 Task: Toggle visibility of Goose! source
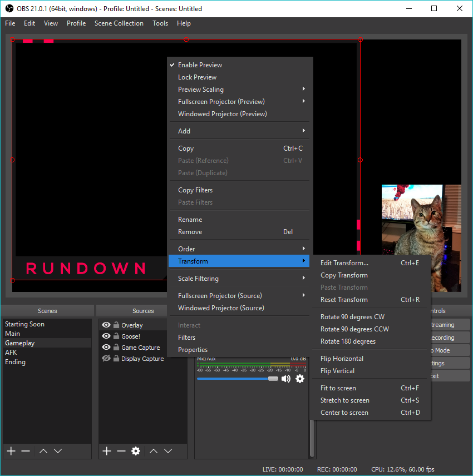click(106, 336)
